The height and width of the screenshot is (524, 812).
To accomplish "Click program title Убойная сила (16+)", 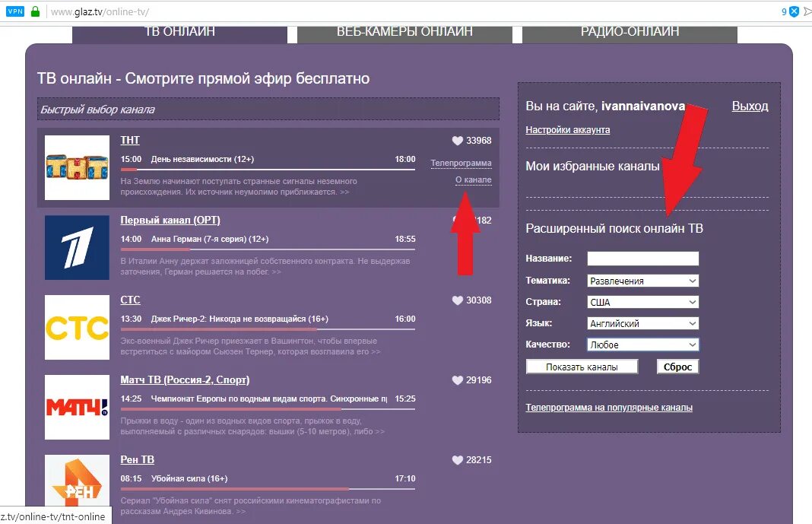I will (189, 478).
